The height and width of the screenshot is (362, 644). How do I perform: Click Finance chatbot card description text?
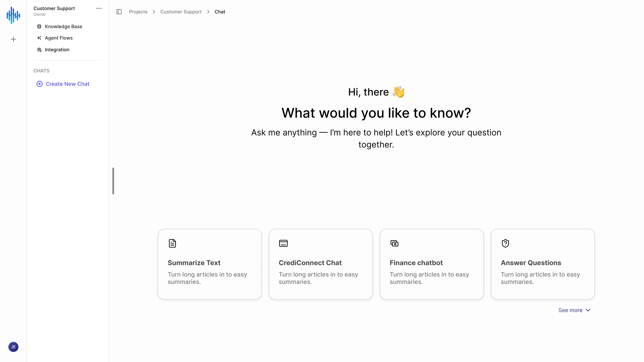(429, 278)
